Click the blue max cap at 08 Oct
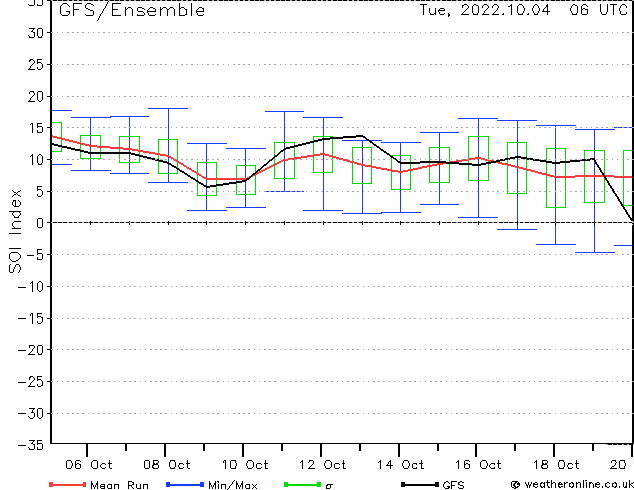 click(x=168, y=108)
